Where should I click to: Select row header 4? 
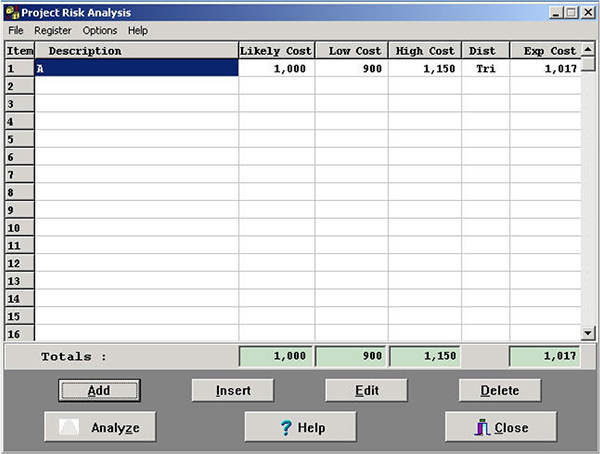20,122
